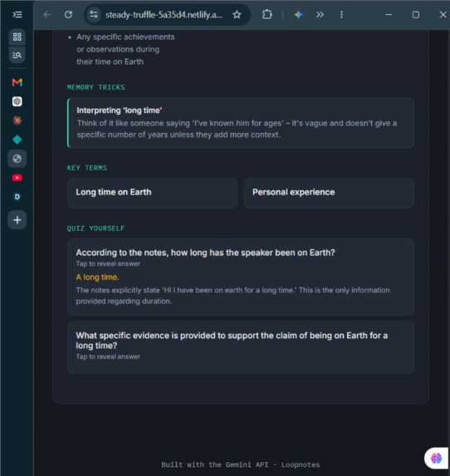The width and height of the screenshot is (450, 476).
Task: Click the 'QUIZ YOURSELF' heading
Action: point(95,228)
